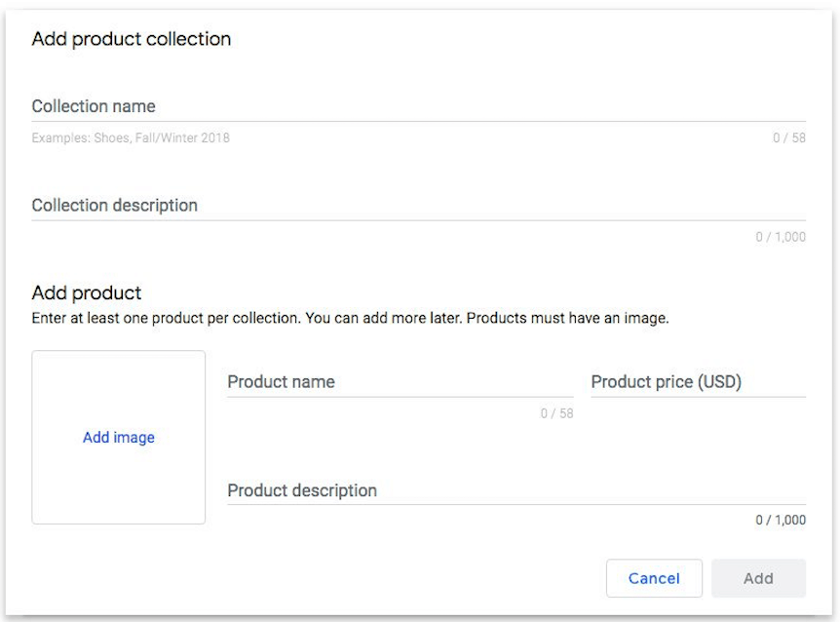Click the 'Examples: Shoes, Fall/Winter 2018' hint text
The height and width of the screenshot is (622, 840).
pyautogui.click(x=131, y=137)
